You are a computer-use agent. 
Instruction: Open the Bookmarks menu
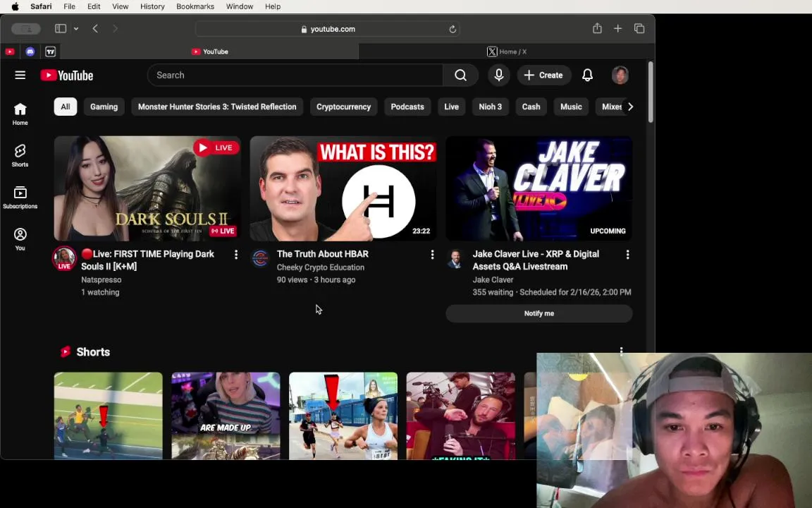195,6
